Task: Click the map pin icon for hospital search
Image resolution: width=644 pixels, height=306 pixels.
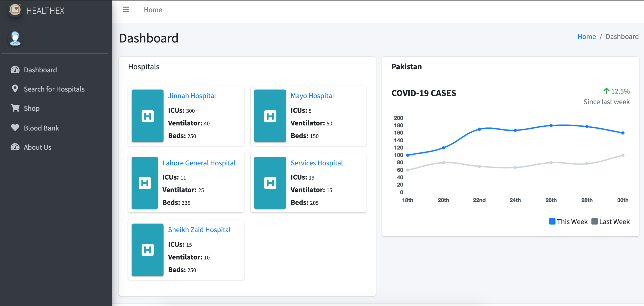Action: (x=15, y=89)
